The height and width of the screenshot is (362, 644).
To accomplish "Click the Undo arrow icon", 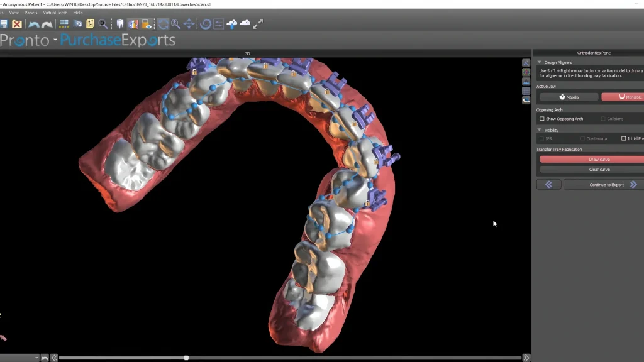I will pyautogui.click(x=33, y=24).
